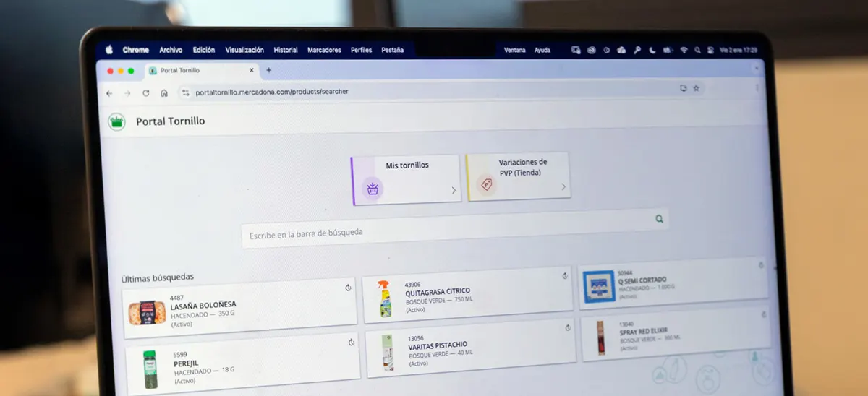Bookmark the page with the star icon

pos(696,88)
